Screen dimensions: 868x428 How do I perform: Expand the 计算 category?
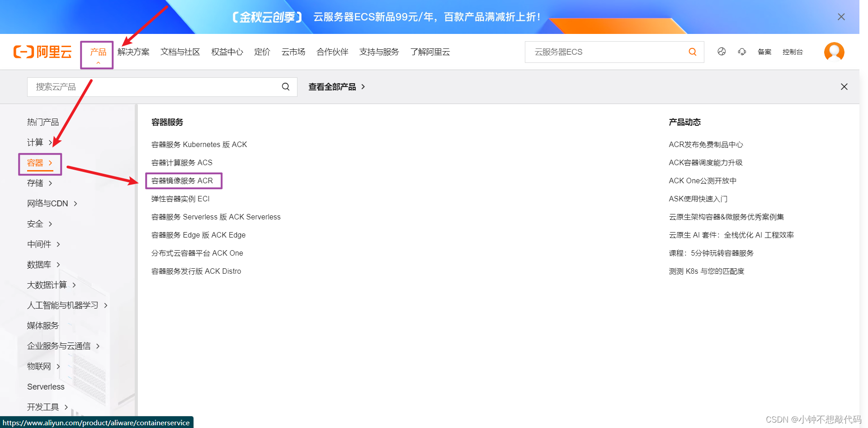[40, 143]
